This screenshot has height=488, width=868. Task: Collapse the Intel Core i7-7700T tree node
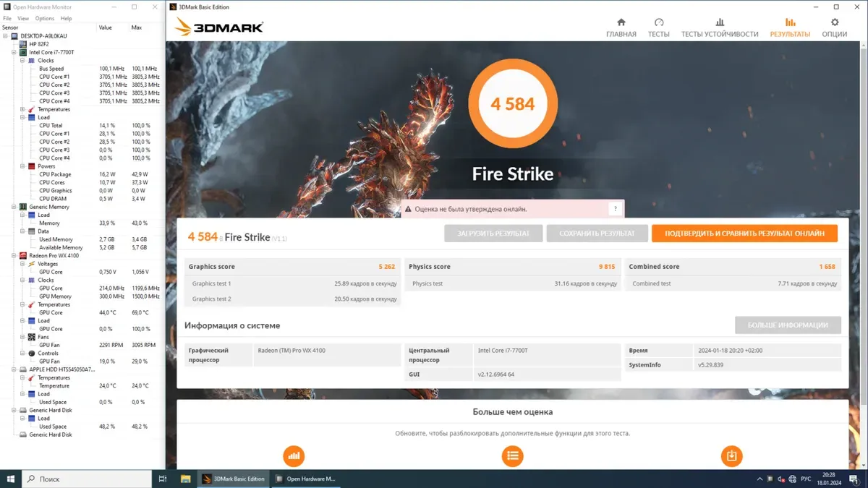14,53
